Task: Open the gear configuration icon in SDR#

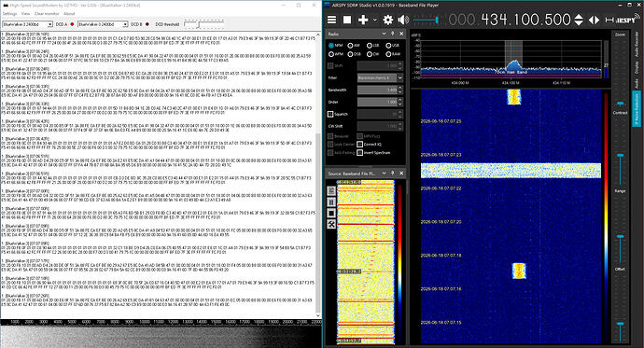Action: pos(387,20)
